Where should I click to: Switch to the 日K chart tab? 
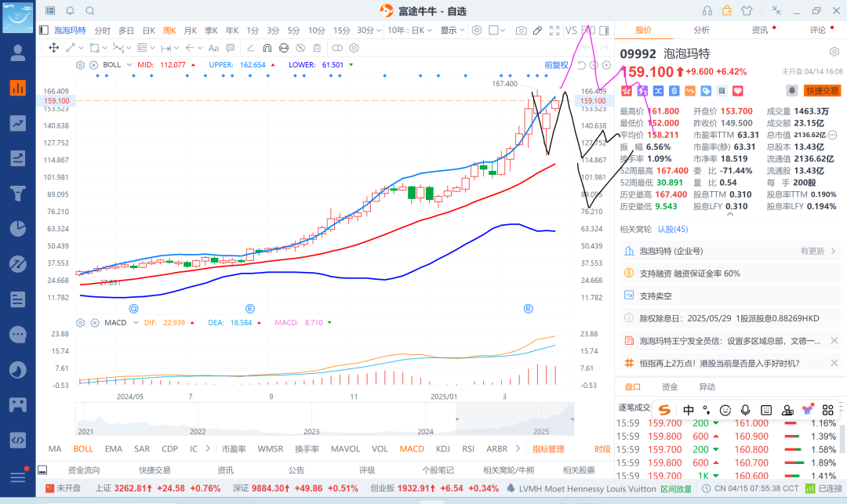point(149,31)
